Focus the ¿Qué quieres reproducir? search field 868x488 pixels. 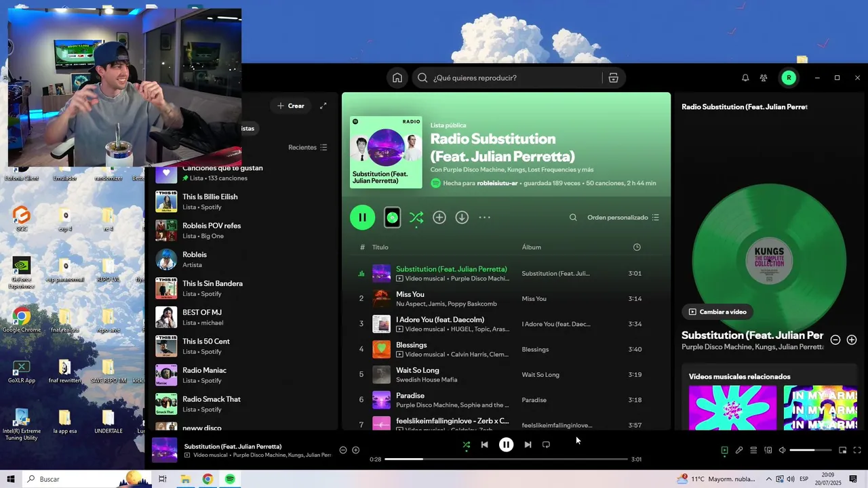coord(507,78)
